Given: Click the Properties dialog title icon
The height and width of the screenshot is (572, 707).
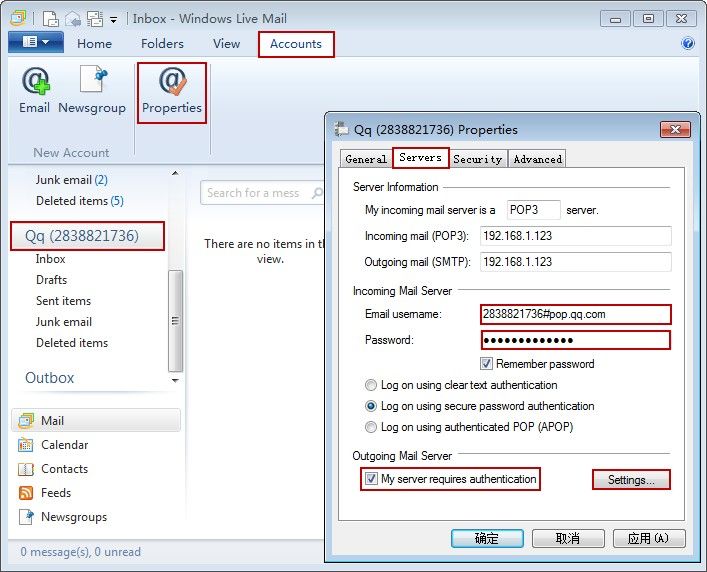Looking at the screenshot, I should click(341, 129).
